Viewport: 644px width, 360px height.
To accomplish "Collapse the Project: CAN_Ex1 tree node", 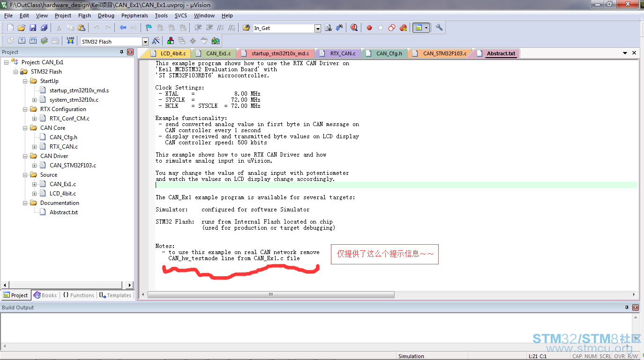I will [x=7, y=62].
